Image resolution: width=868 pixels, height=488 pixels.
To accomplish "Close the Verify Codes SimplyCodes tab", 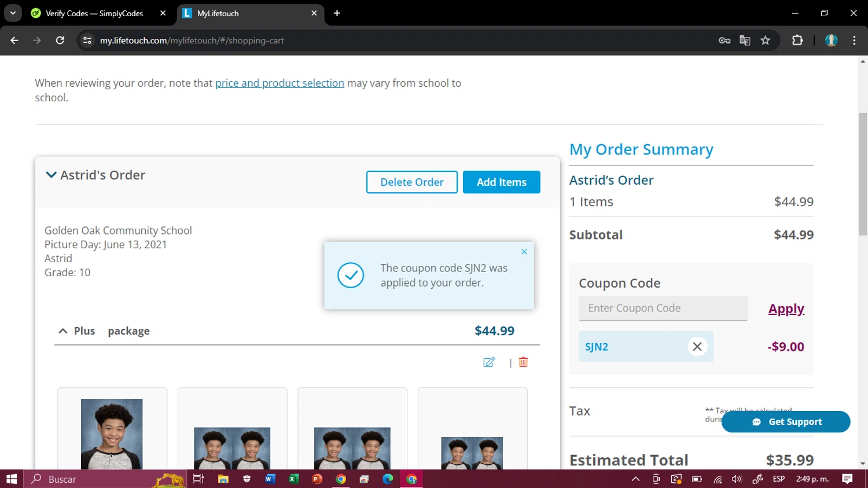I will click(163, 13).
